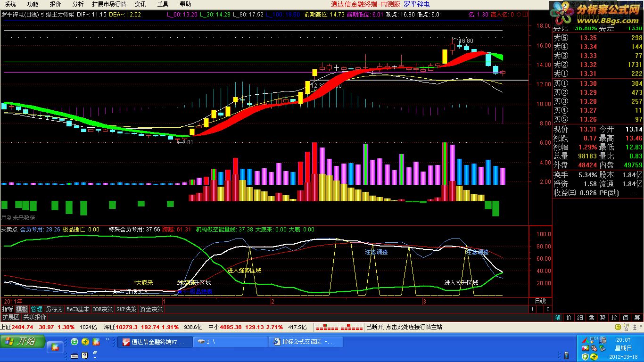Select the 指 tab in the right panel
This screenshot has height=362, width=644.
point(614,318)
